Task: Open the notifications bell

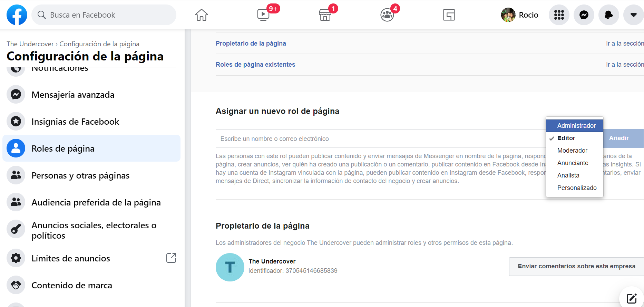Action: pyautogui.click(x=609, y=15)
